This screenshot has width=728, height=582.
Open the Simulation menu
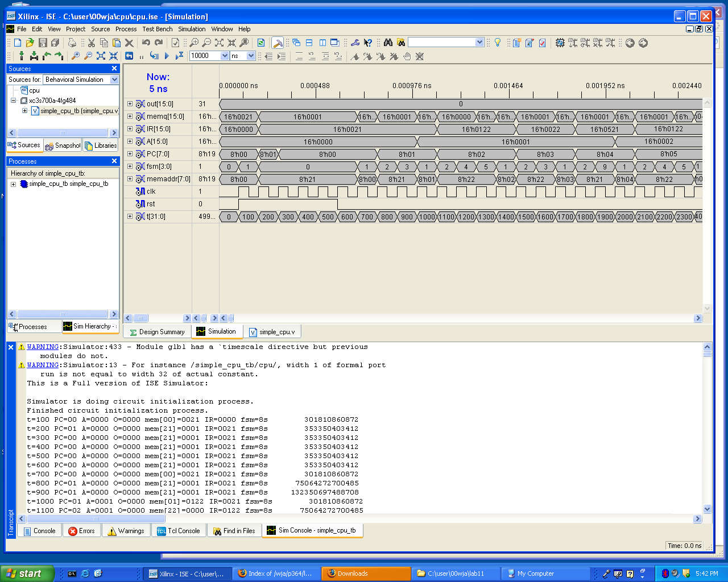pos(192,29)
